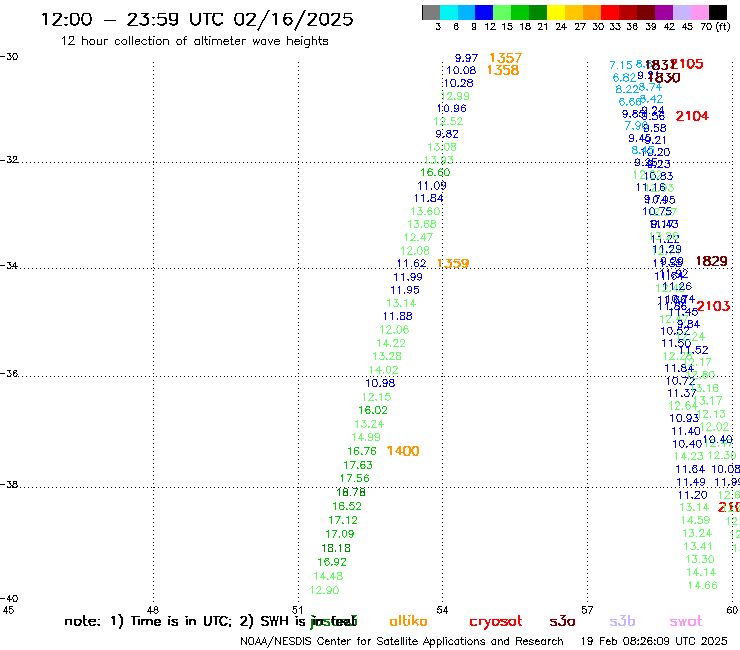The image size is (740, 650).
Task: Click the 17.63 wave height value
Action: click(x=358, y=465)
